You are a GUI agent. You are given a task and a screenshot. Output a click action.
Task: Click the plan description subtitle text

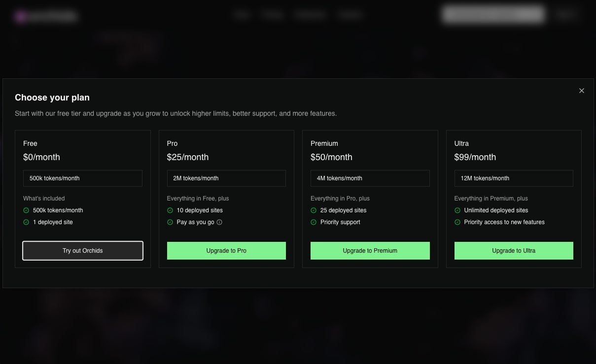[x=176, y=113]
